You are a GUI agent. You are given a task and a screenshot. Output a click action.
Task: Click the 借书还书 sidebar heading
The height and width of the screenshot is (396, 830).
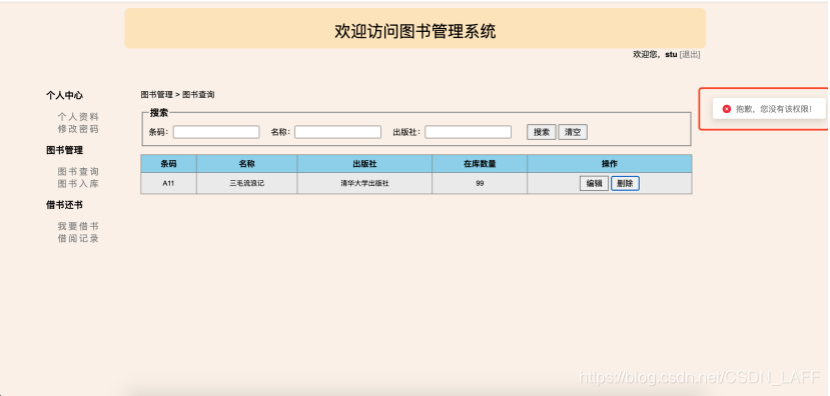pos(65,205)
